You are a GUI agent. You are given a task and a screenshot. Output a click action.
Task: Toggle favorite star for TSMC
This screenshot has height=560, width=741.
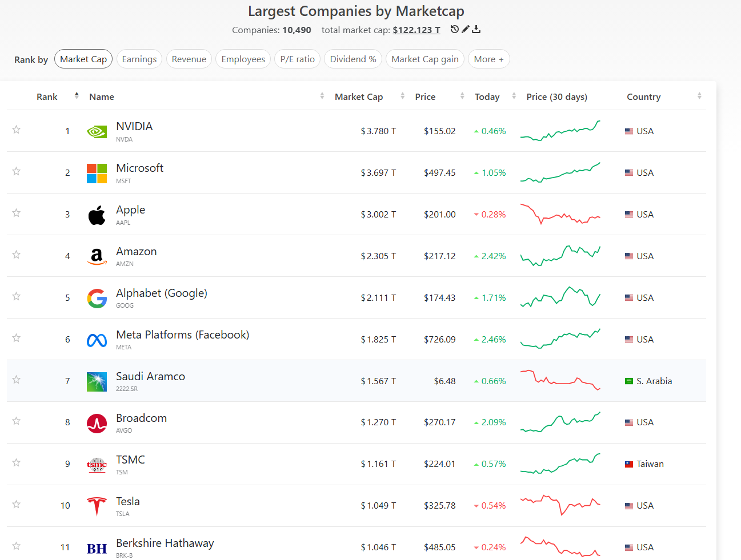tap(17, 462)
